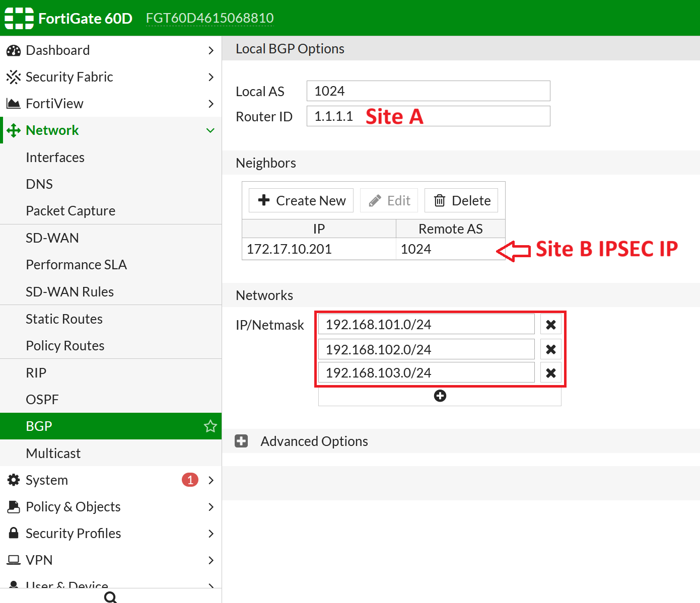Expand the System menu chevron
This screenshot has height=603, width=700.
(x=211, y=480)
